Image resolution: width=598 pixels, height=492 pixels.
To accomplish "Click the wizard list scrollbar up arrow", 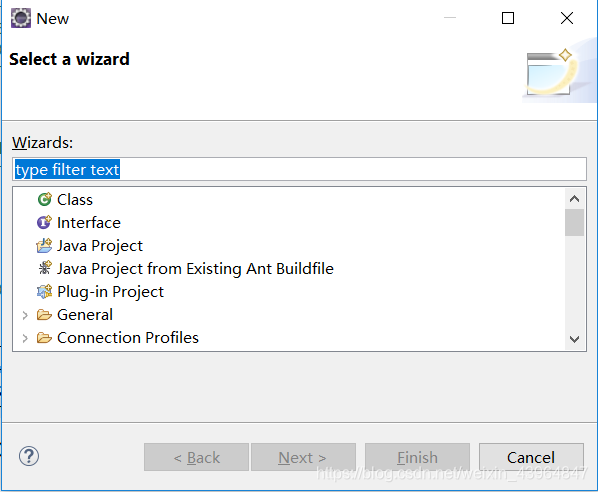I will pos(574,199).
